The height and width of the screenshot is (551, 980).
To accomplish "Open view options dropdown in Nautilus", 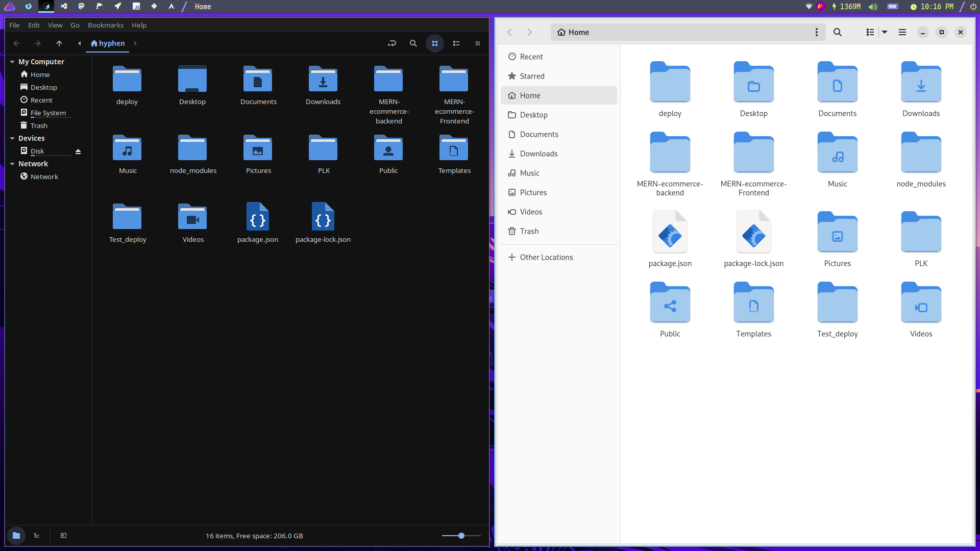I will point(885,32).
